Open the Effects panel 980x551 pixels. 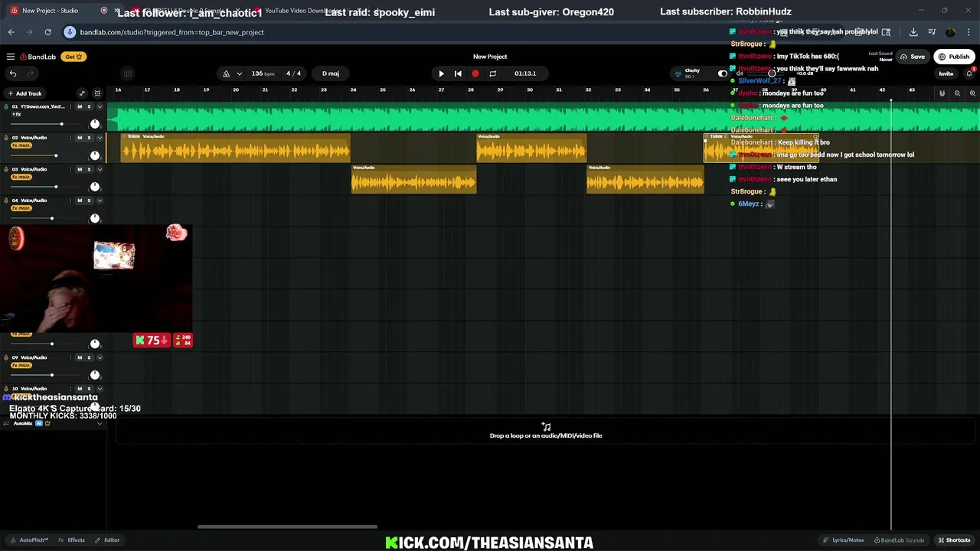(71, 540)
